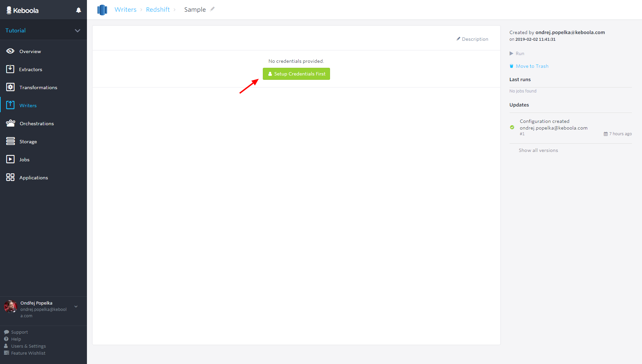Click the Applications grid icon
The width and height of the screenshot is (642, 364).
click(x=10, y=177)
